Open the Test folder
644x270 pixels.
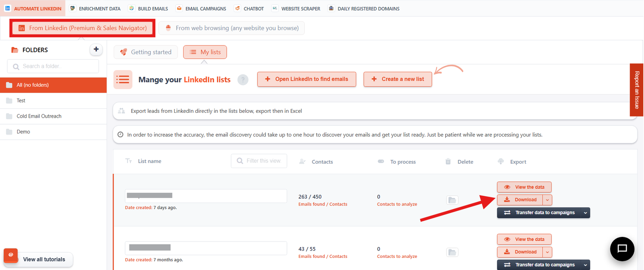[x=53, y=101]
